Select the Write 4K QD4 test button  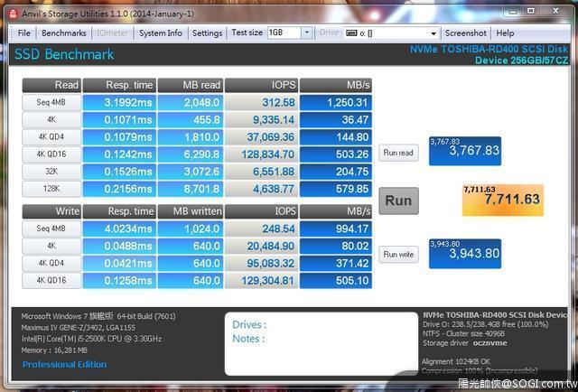click(x=52, y=263)
